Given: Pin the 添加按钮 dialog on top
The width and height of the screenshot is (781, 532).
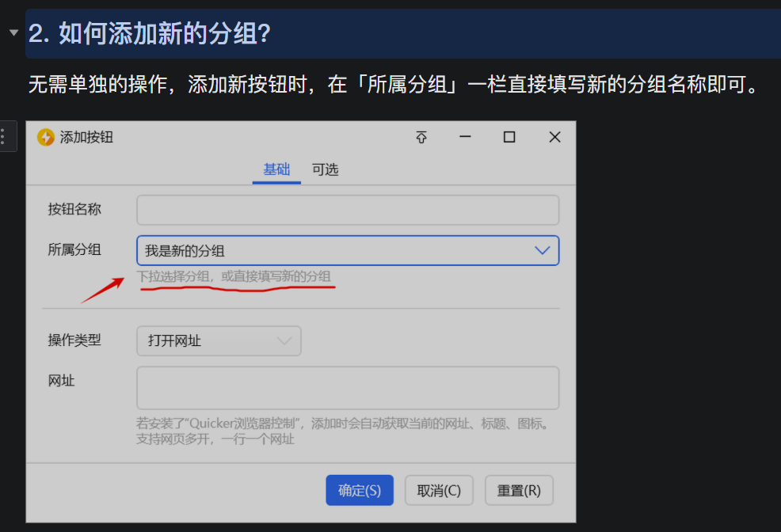Looking at the screenshot, I should coord(421,138).
